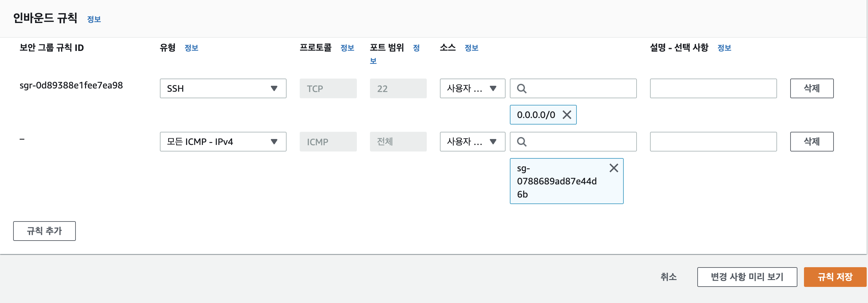Click the ICMP protocol field

(x=328, y=142)
